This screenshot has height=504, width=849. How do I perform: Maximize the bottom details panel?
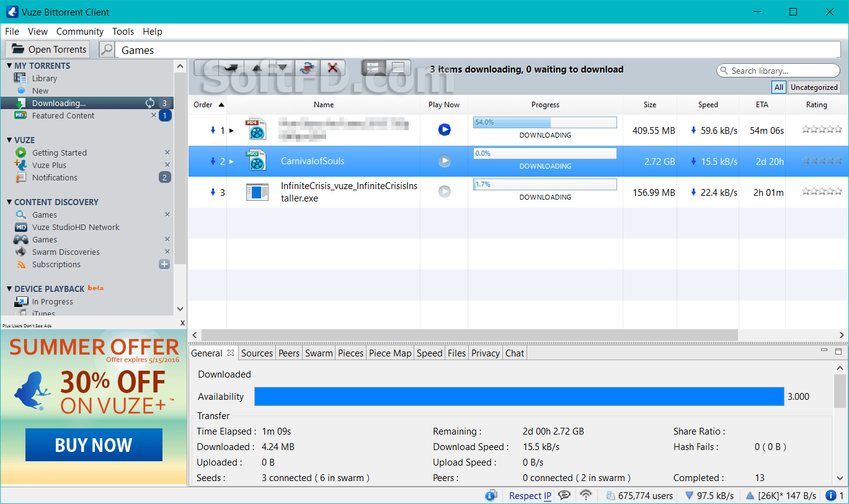tap(838, 351)
